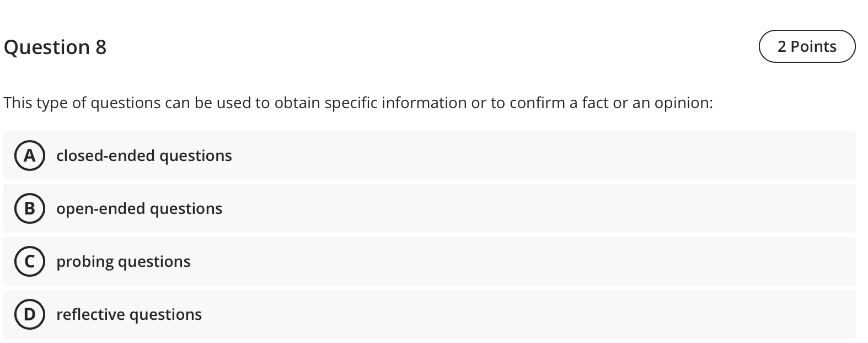
Task: Choose the answer labeled probing questions
Action: 123,261
